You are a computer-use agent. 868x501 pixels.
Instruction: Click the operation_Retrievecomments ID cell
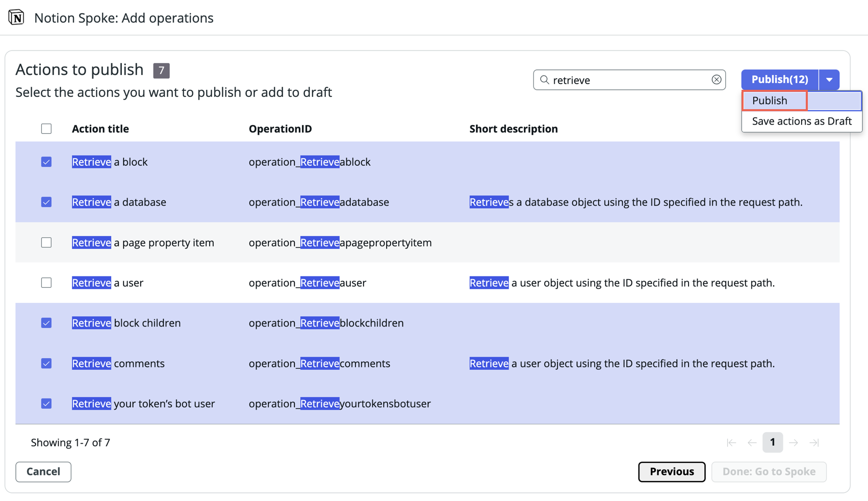coord(319,363)
